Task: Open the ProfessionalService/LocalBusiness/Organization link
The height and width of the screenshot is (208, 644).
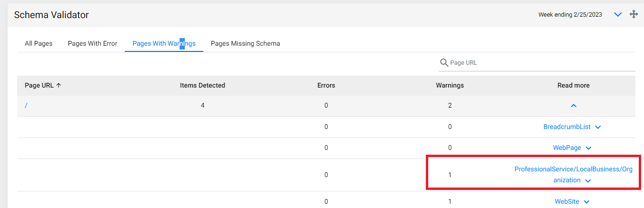Action: [x=574, y=175]
